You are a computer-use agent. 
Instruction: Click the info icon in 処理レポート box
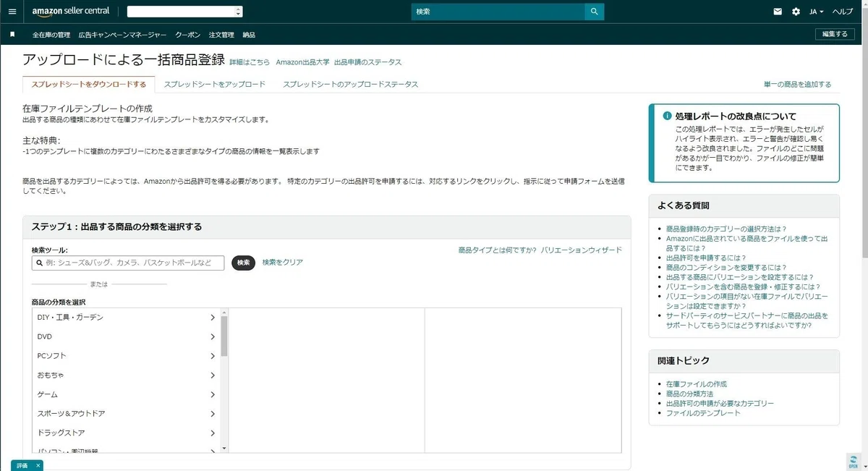[667, 116]
